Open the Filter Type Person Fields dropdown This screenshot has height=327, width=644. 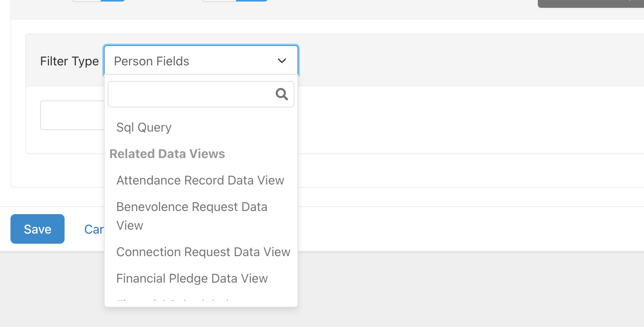tap(201, 61)
